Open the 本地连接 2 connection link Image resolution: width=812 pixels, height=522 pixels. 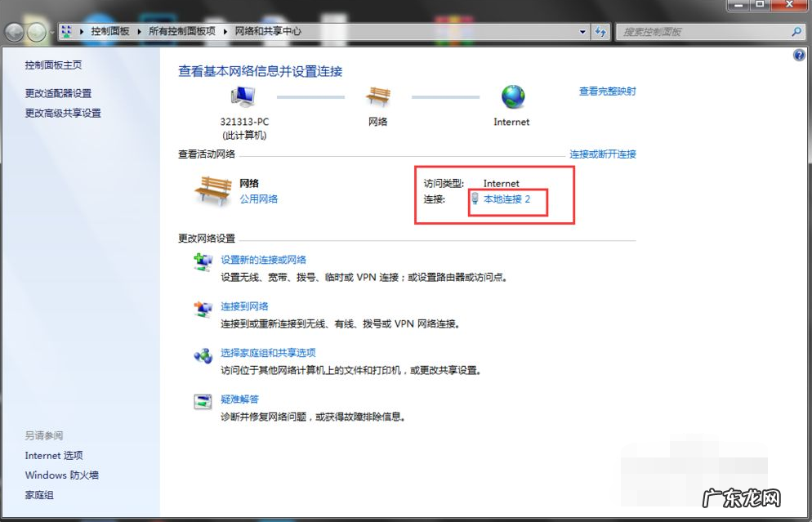[506, 199]
